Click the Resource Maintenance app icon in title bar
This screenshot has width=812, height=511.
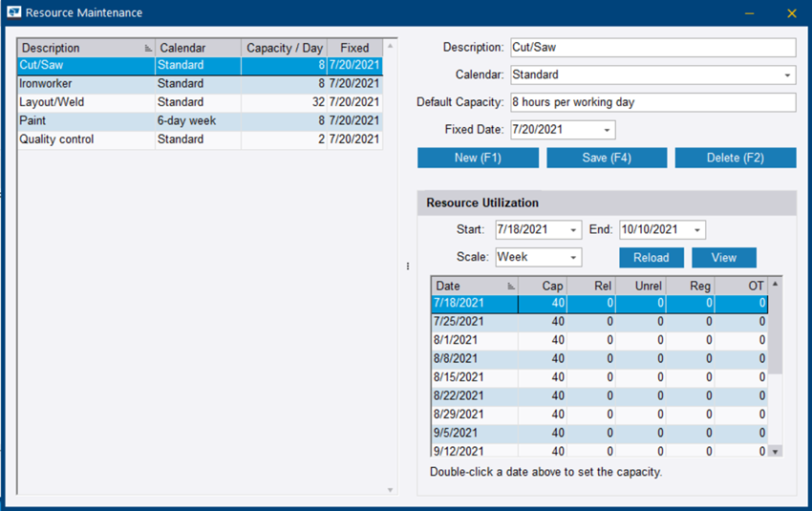pyautogui.click(x=13, y=13)
